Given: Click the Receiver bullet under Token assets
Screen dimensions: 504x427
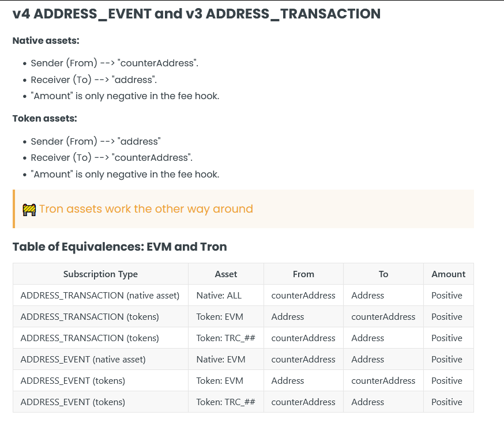Looking at the screenshot, I should (111, 158).
